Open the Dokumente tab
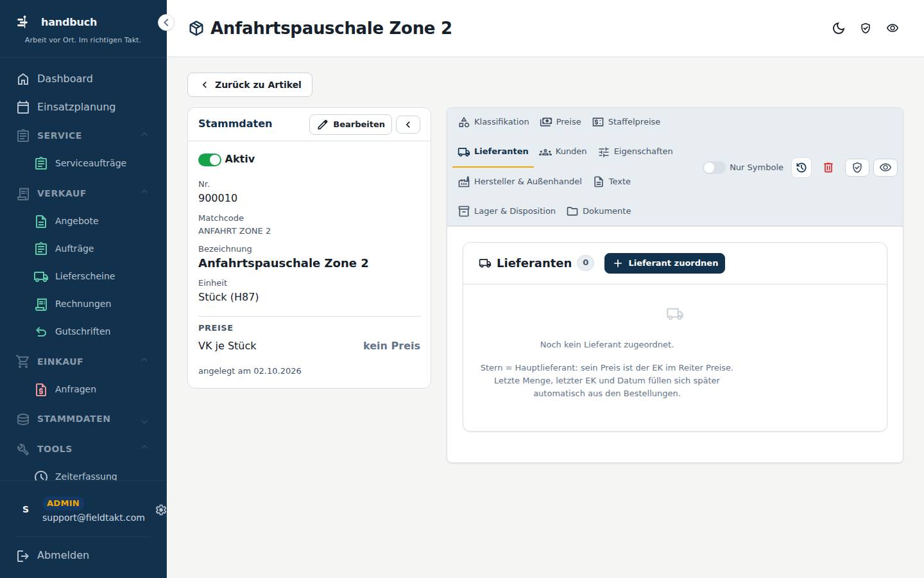Image resolution: width=924 pixels, height=578 pixels. tap(599, 211)
